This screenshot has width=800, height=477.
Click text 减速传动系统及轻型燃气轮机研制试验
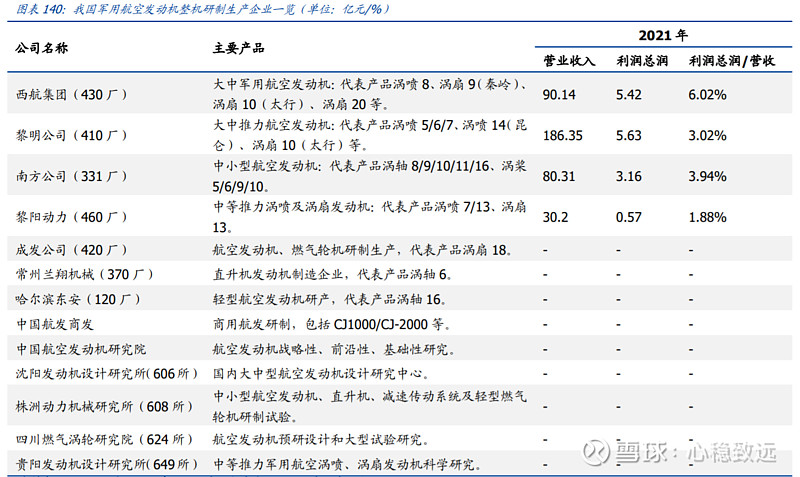(369, 407)
